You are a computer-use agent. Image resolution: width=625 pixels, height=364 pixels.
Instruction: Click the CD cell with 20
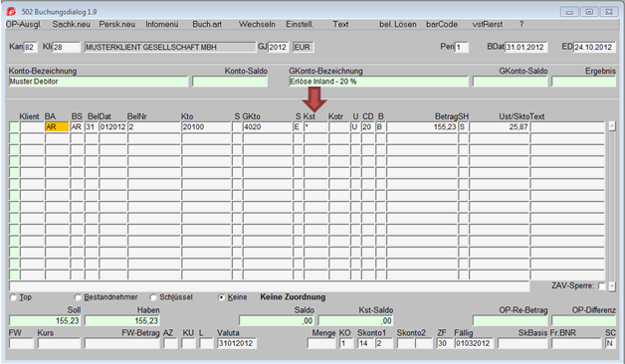click(x=368, y=127)
